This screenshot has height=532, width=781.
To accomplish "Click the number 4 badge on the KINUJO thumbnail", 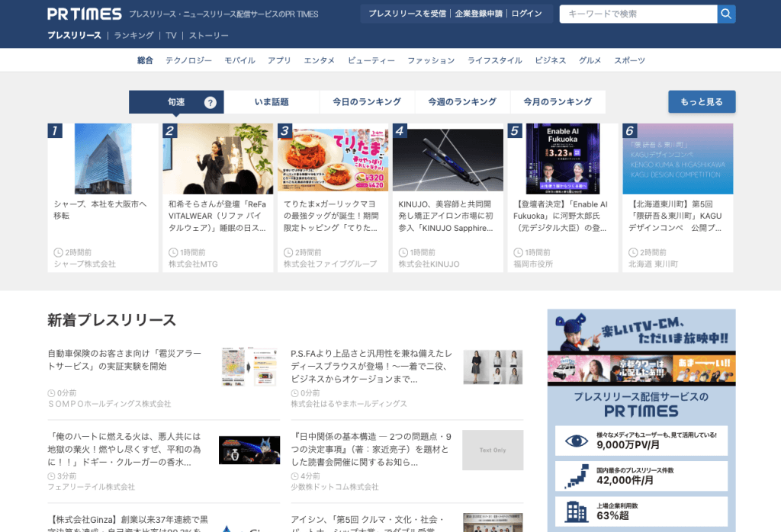I will [x=398, y=131].
